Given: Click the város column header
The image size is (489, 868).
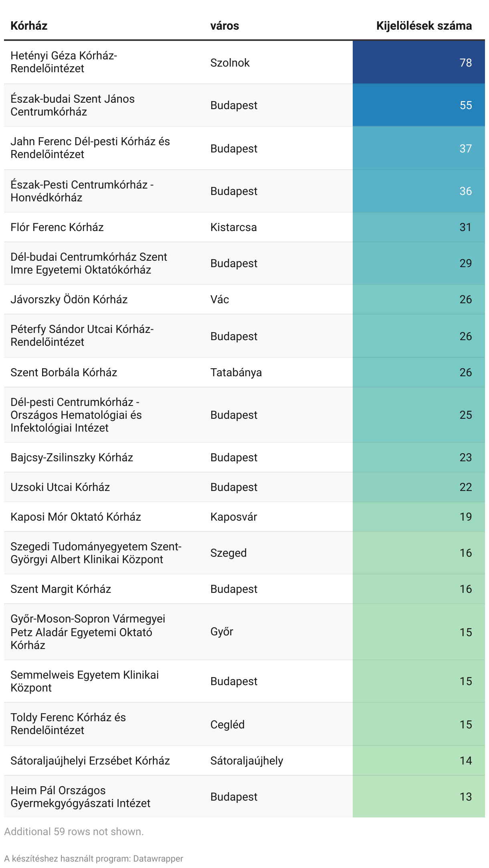Looking at the screenshot, I should tap(224, 26).
